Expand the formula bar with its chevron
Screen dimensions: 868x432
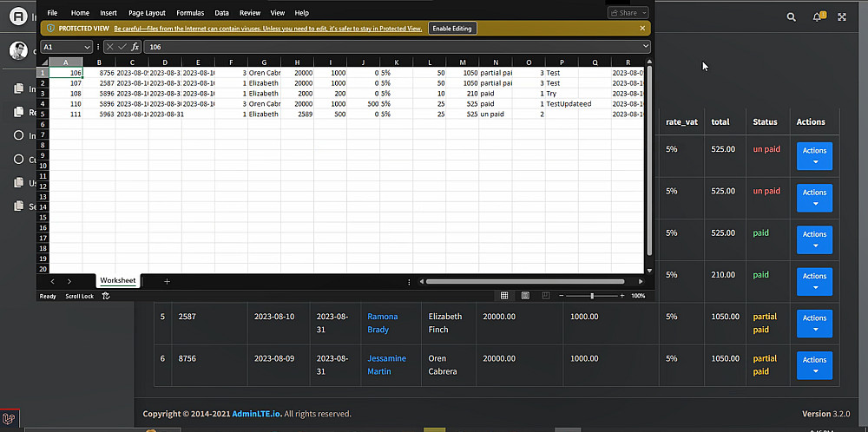[646, 47]
